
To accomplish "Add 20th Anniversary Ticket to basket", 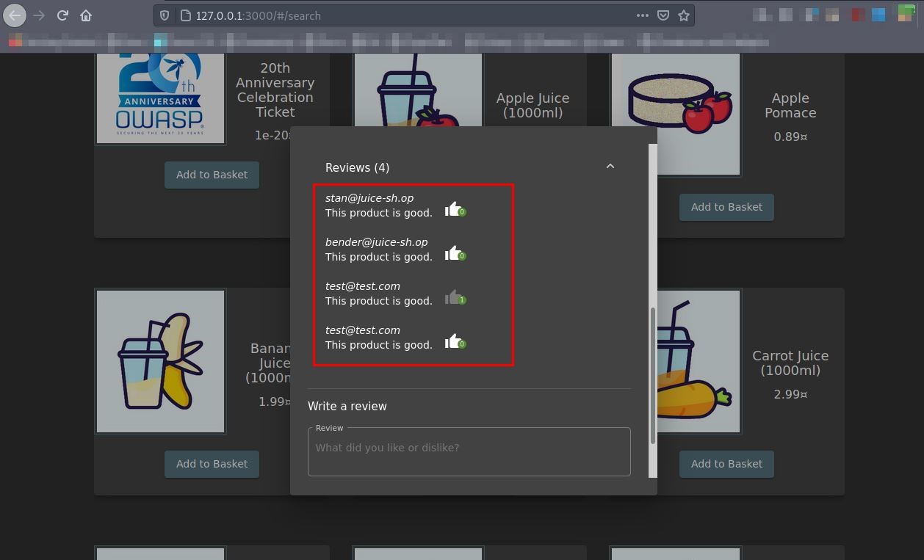I will [x=212, y=175].
